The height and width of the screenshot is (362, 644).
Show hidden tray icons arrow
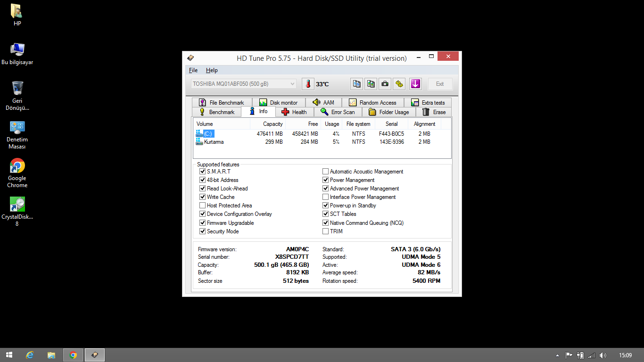557,355
